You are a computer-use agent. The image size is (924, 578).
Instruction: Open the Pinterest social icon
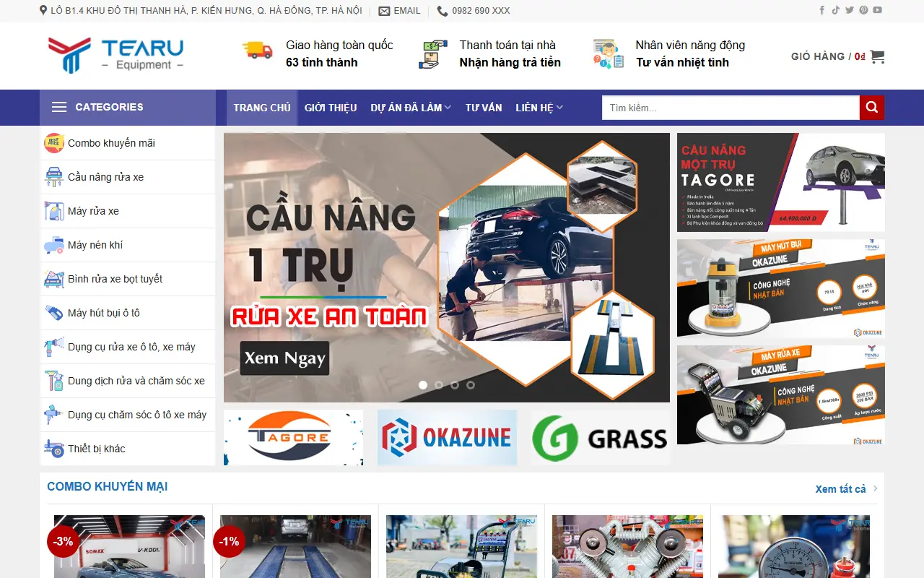coord(863,10)
